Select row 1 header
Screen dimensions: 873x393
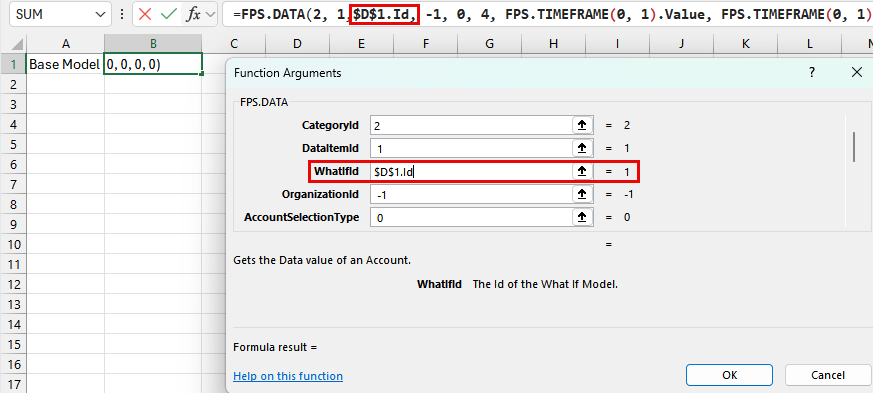[13, 64]
